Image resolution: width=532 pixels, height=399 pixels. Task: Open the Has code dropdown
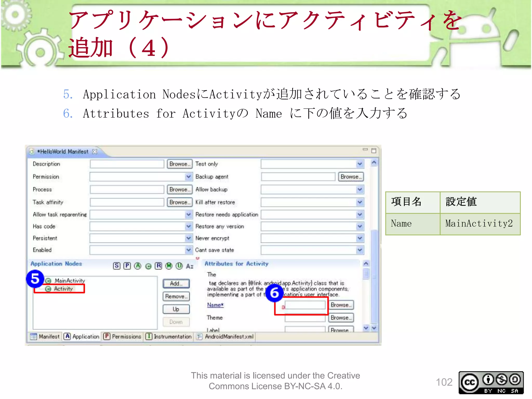pos(189,227)
